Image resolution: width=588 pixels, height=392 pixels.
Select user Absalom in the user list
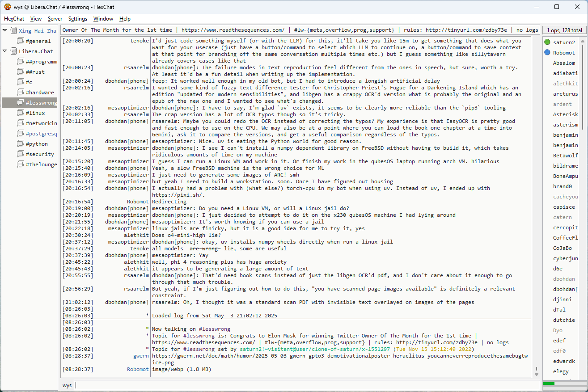(x=564, y=63)
